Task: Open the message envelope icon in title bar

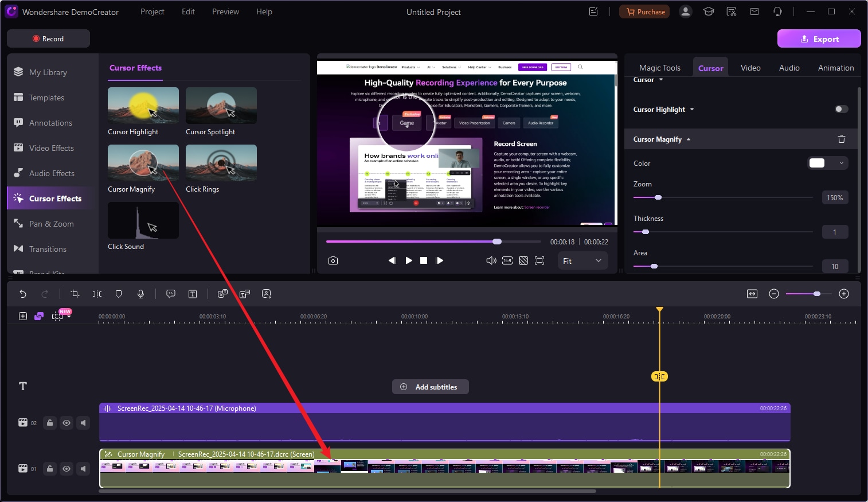Action: coord(754,11)
